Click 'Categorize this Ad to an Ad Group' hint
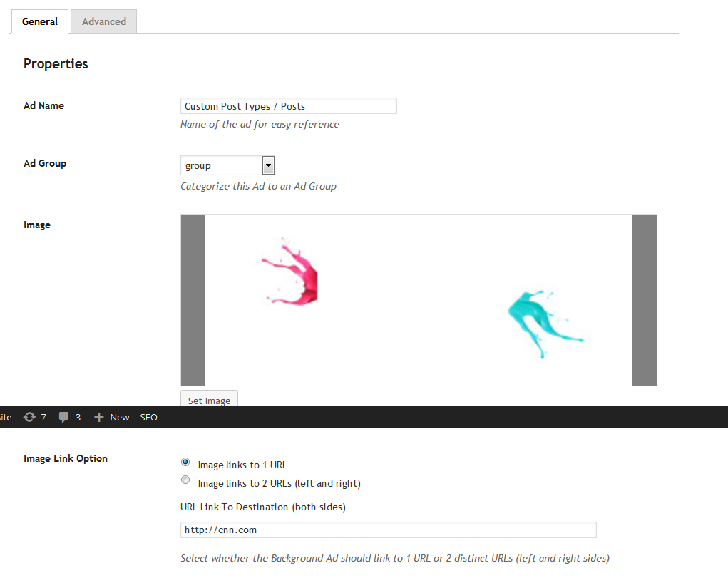 [259, 186]
